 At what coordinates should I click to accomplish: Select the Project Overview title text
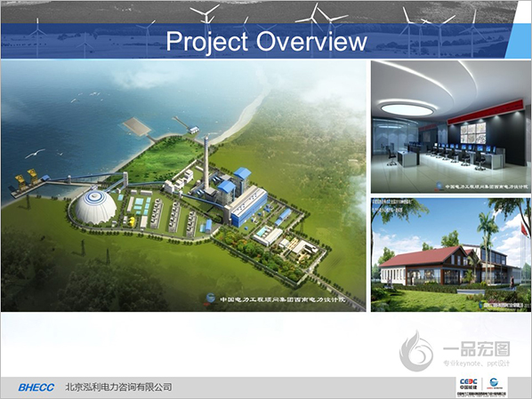(x=266, y=42)
